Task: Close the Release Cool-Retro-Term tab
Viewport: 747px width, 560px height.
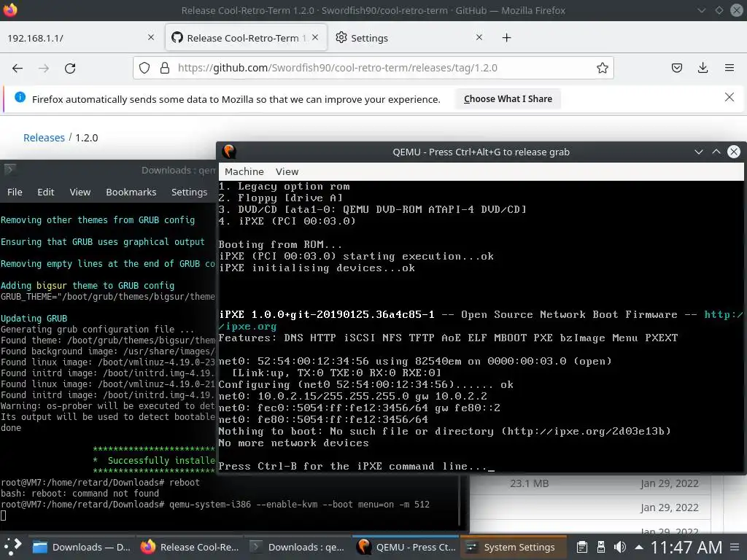Action: pyautogui.click(x=315, y=37)
